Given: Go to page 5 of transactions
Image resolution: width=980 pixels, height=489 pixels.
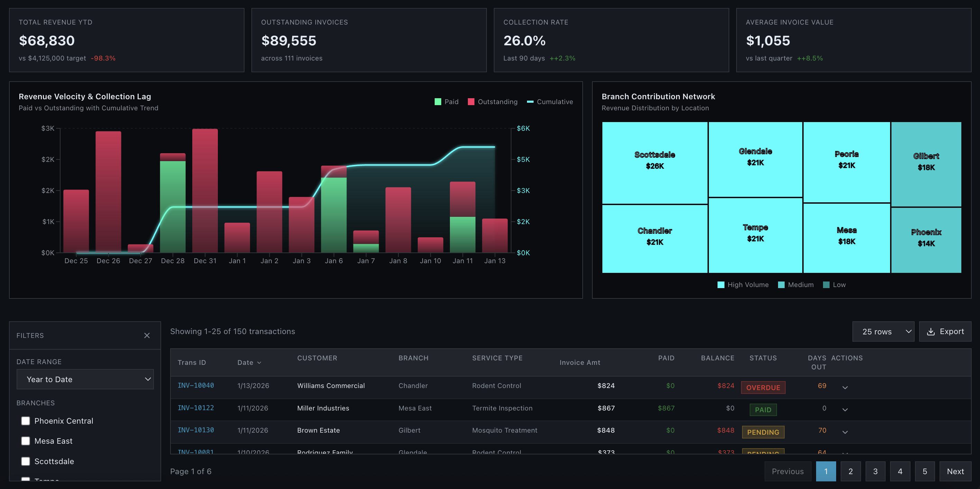Looking at the screenshot, I should tap(924, 471).
